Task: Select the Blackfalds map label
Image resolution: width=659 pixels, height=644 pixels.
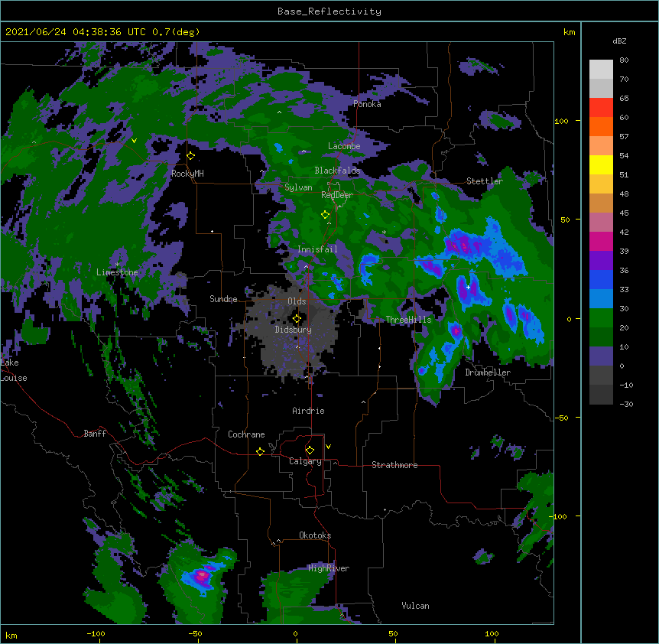Action: [337, 171]
